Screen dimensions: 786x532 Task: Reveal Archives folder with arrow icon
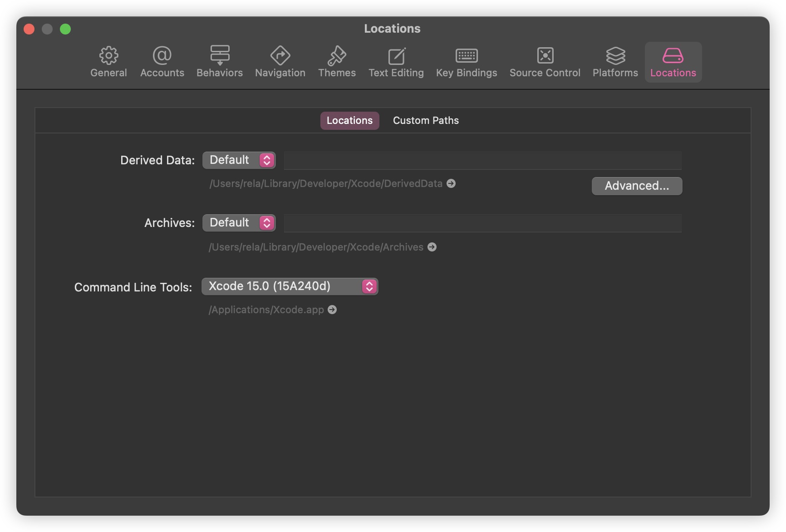point(432,247)
